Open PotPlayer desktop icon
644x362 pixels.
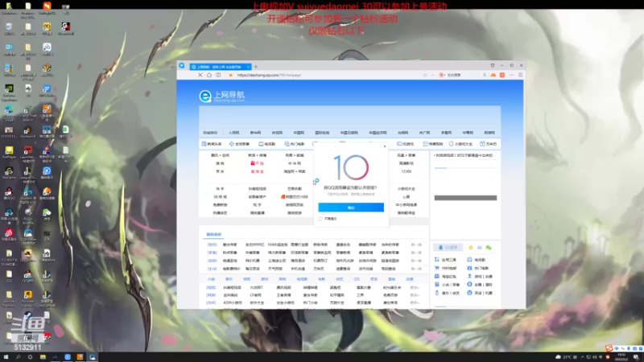[9, 153]
